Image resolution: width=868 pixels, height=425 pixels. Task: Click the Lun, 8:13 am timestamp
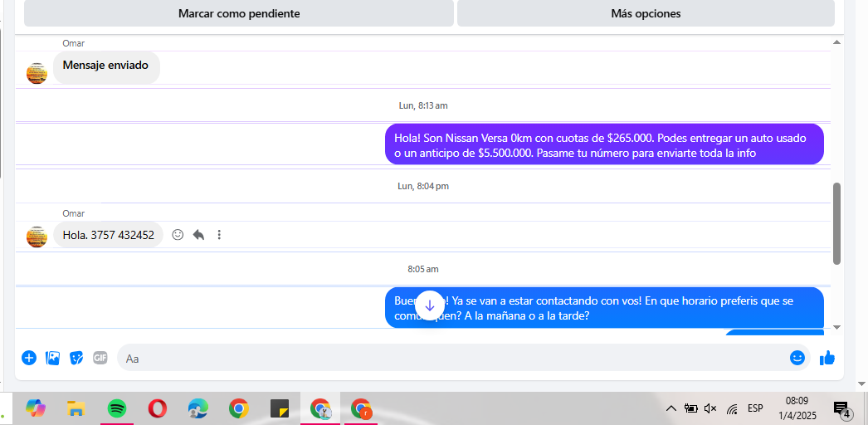point(423,105)
